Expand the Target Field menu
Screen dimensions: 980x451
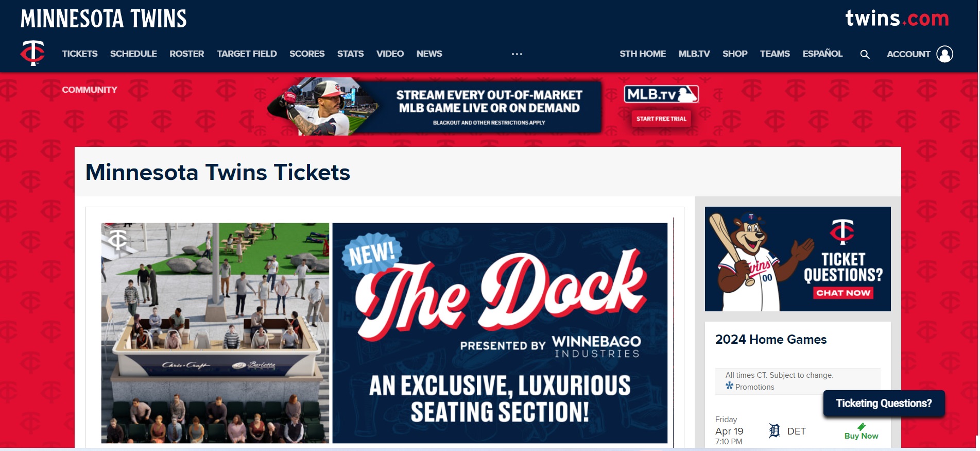(x=247, y=54)
